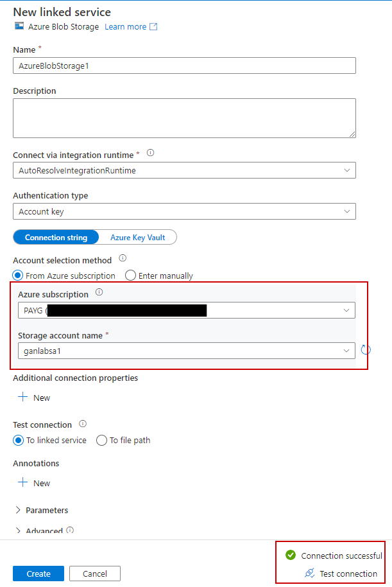Screen dimensions: 392x587
Task: Select the From Azure subscription radio button
Action: [19, 276]
